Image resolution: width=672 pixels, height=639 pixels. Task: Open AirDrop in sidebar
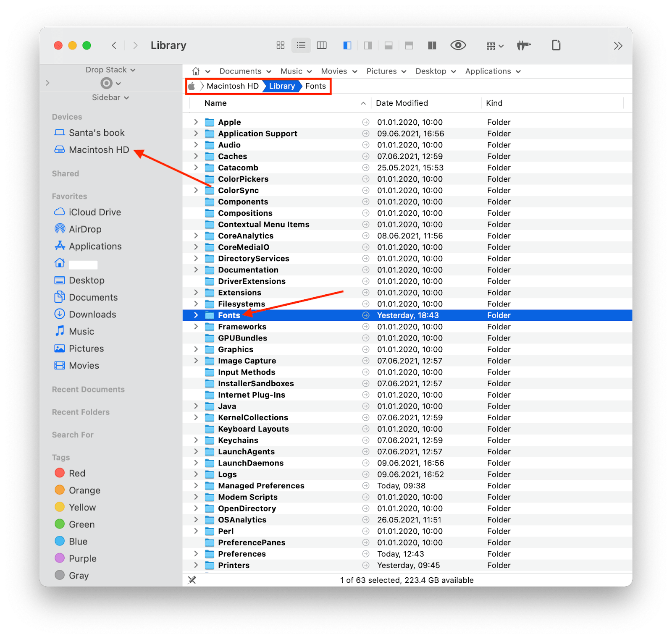click(x=78, y=229)
